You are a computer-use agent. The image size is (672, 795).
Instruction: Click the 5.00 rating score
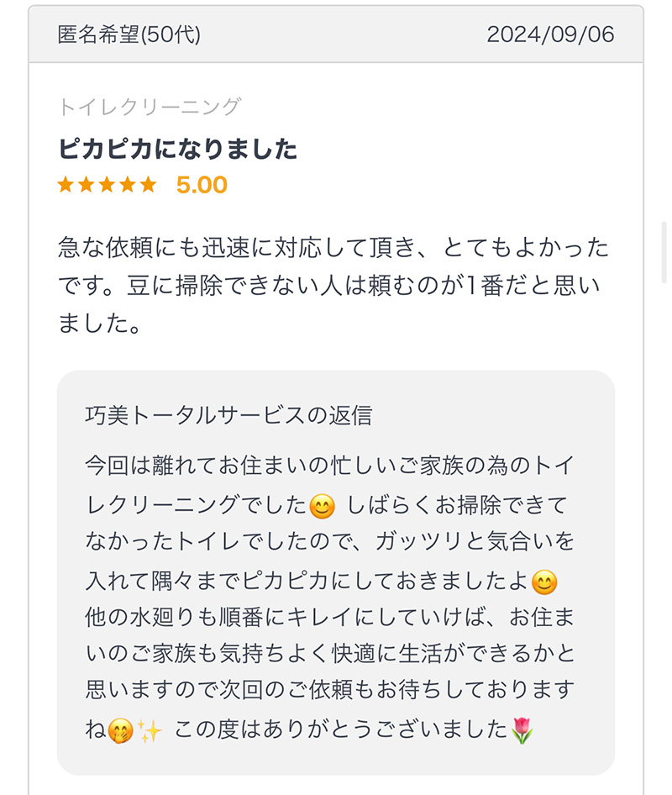[202, 185]
